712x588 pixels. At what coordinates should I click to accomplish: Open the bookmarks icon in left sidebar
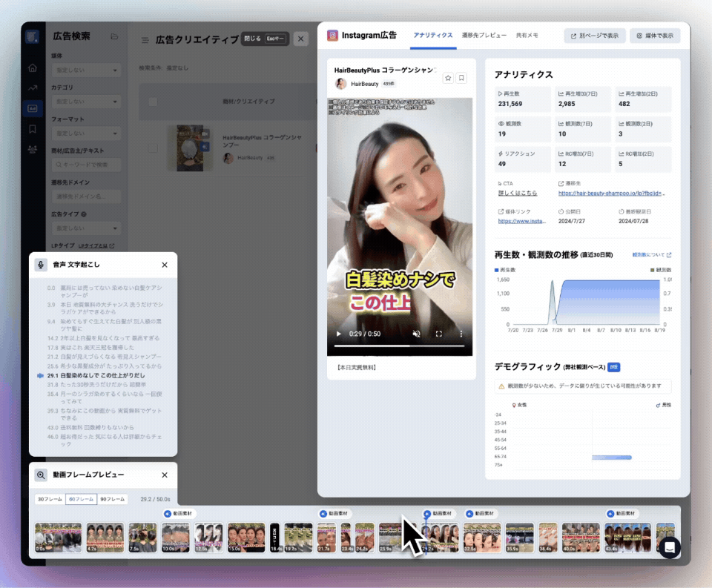coord(32,129)
